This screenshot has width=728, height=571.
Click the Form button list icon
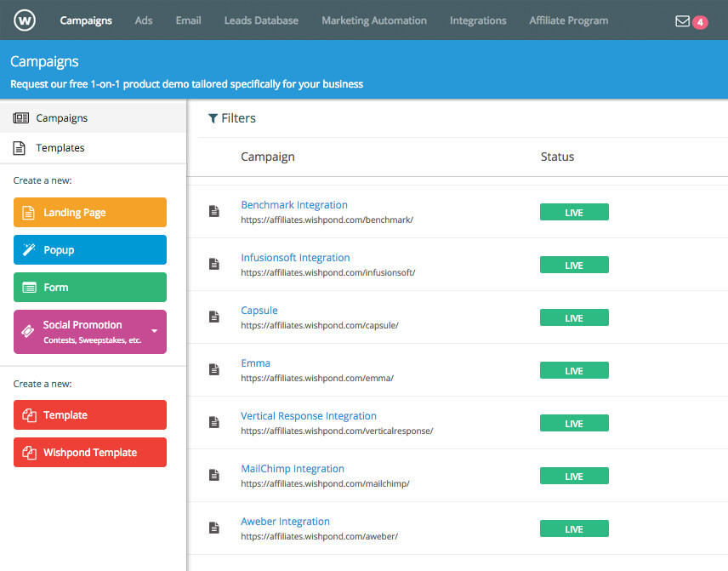[x=29, y=288]
